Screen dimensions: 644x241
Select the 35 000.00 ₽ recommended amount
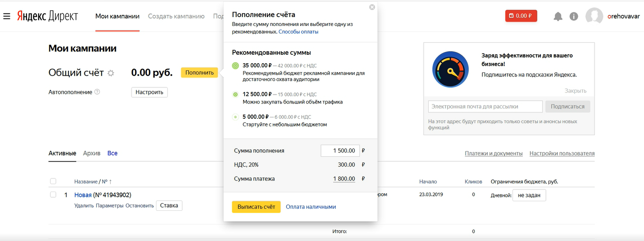click(235, 66)
